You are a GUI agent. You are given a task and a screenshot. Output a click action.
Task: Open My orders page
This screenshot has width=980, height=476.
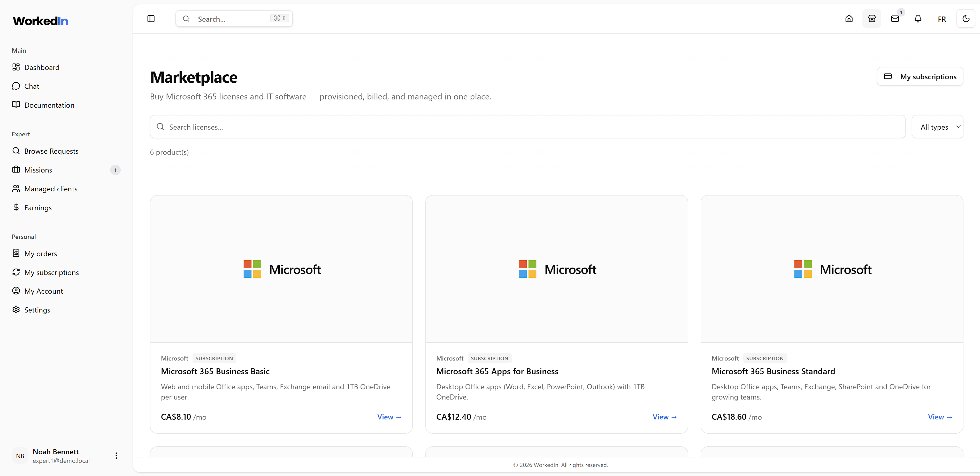tap(66, 254)
